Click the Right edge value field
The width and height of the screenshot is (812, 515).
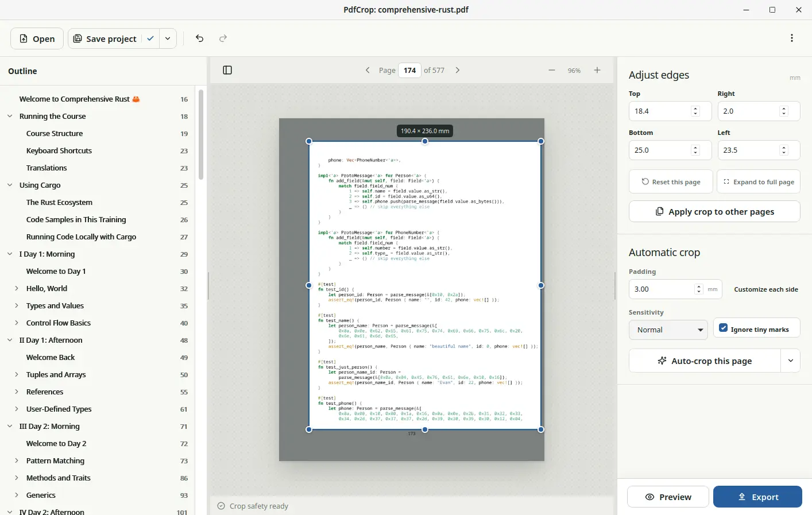pyautogui.click(x=759, y=111)
